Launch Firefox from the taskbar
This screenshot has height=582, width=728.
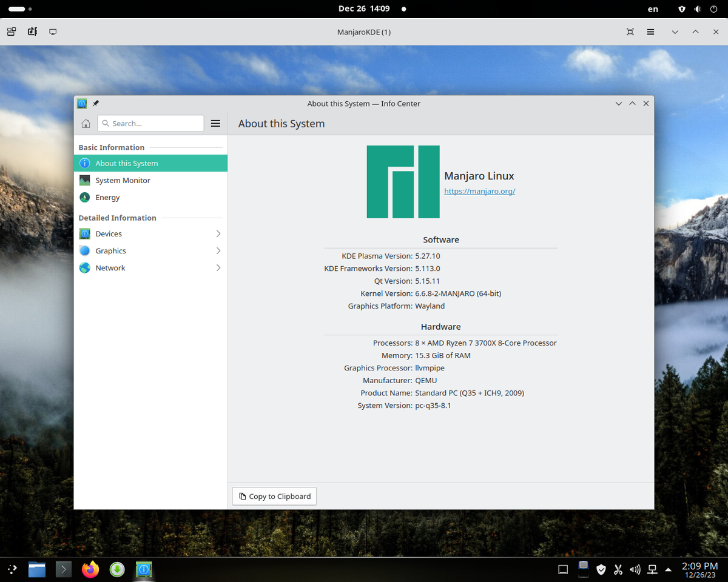point(90,569)
